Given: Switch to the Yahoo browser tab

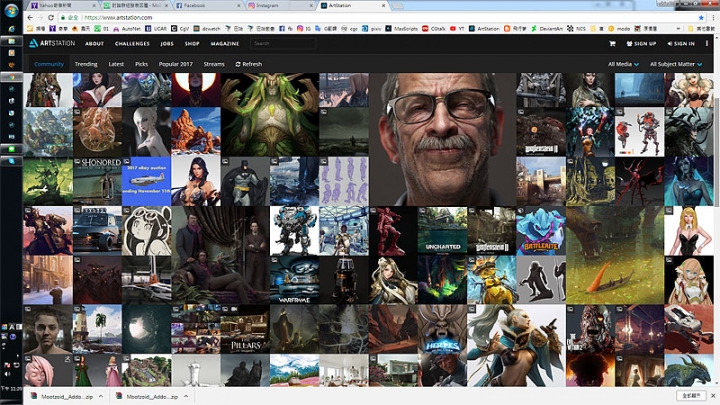Looking at the screenshot, I should click(x=62, y=6).
